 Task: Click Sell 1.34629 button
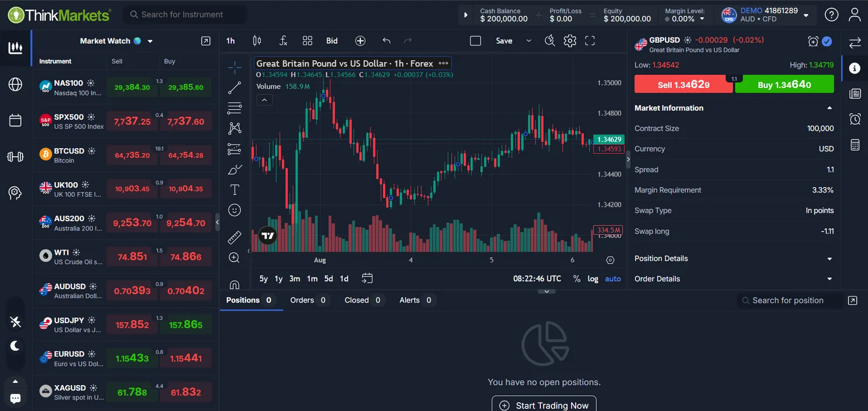pyautogui.click(x=684, y=84)
